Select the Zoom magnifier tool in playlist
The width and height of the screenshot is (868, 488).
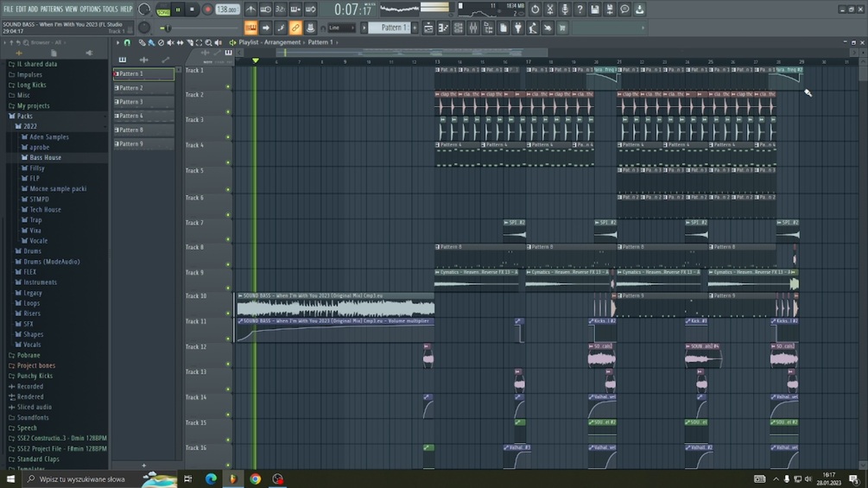[209, 42]
